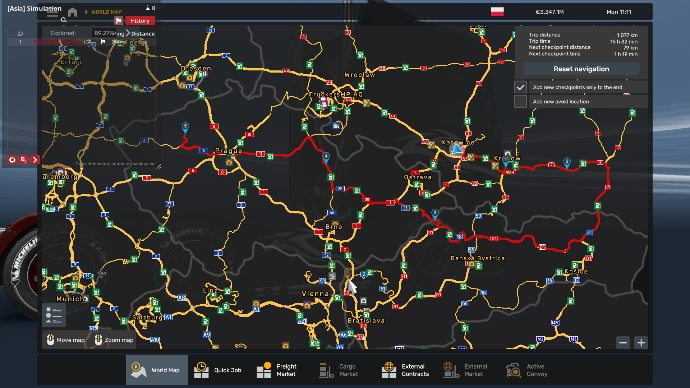The width and height of the screenshot is (690, 388).
Task: Click the Reset navigation button
Action: [x=581, y=69]
